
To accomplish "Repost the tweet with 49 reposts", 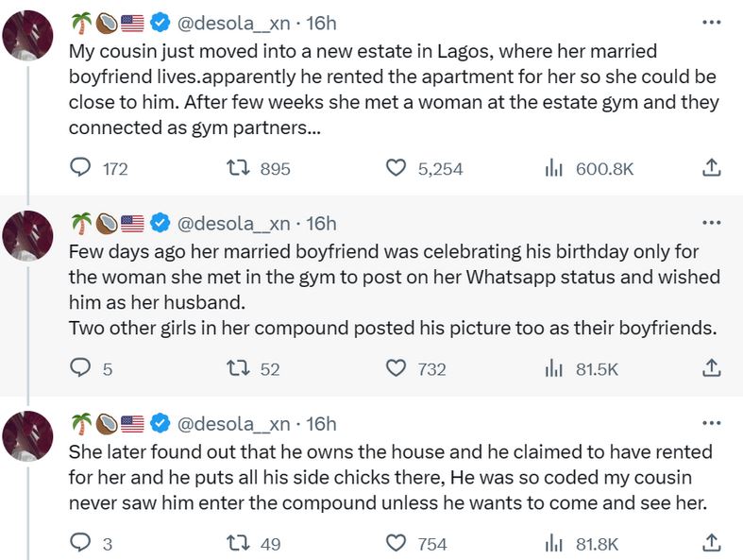I will coord(240,543).
